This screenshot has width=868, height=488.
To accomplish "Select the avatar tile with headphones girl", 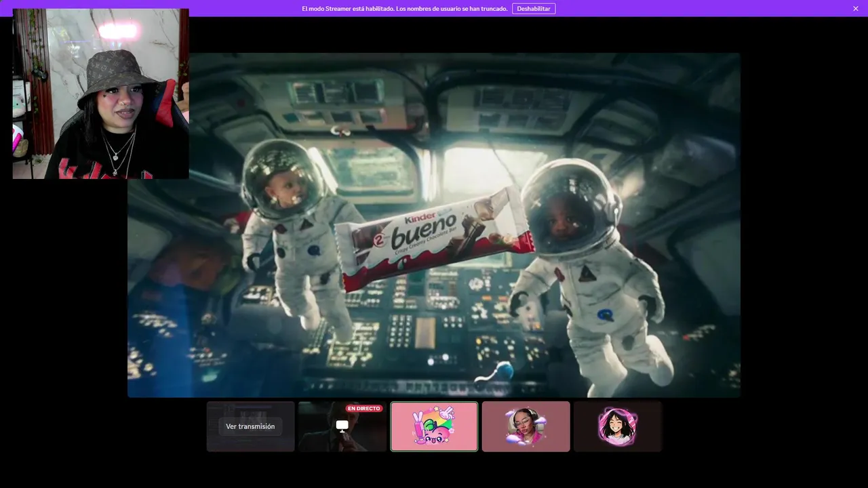I will tap(526, 426).
